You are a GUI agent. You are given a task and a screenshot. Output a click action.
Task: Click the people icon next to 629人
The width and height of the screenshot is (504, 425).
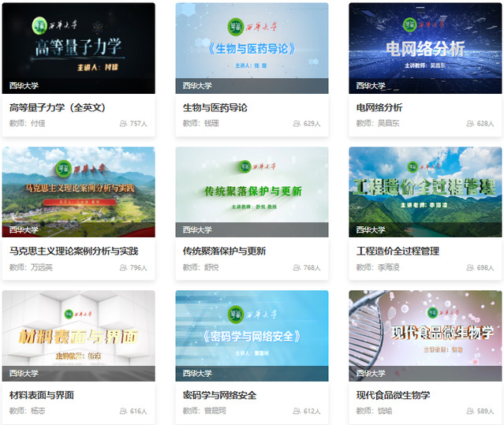tap(297, 124)
